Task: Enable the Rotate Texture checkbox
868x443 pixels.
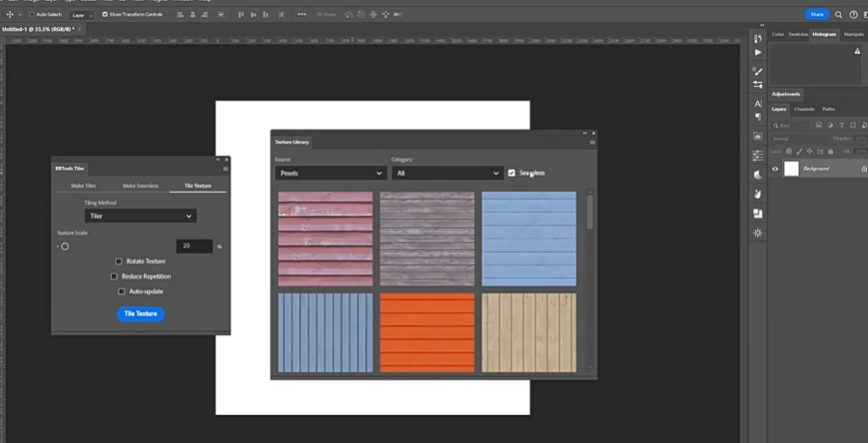Action: point(119,261)
